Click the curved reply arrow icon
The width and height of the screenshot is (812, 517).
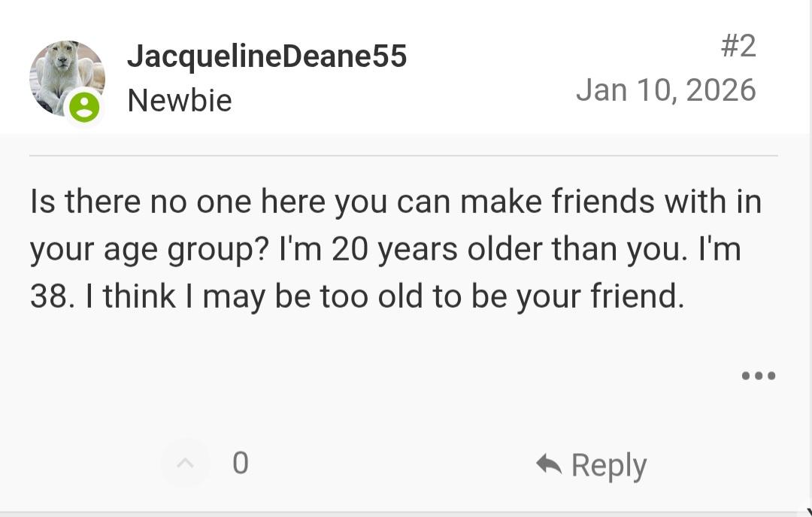(x=549, y=464)
